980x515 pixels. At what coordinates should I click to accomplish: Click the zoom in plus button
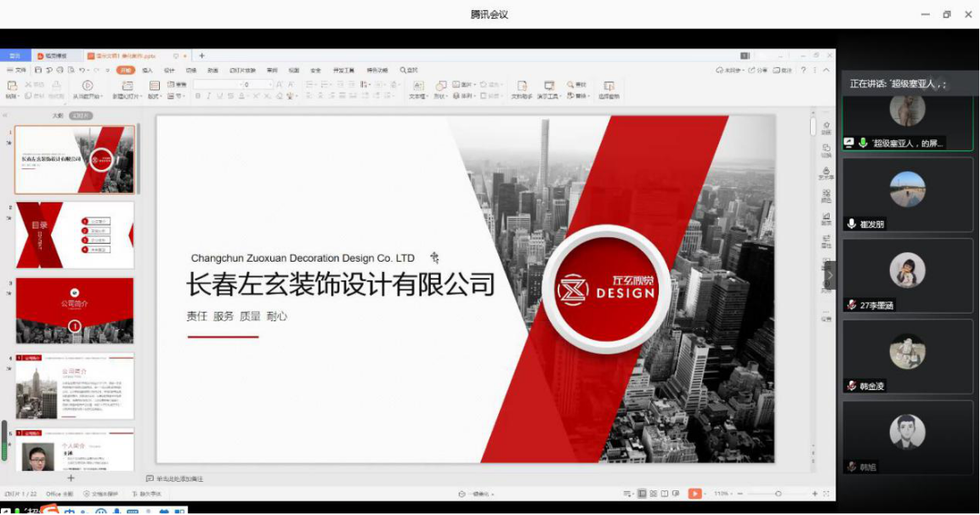(x=815, y=494)
